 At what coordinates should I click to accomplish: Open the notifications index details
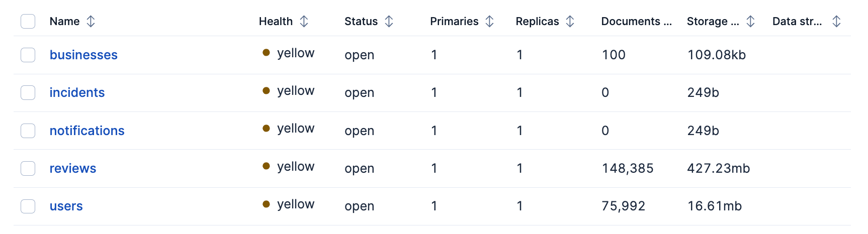click(87, 131)
